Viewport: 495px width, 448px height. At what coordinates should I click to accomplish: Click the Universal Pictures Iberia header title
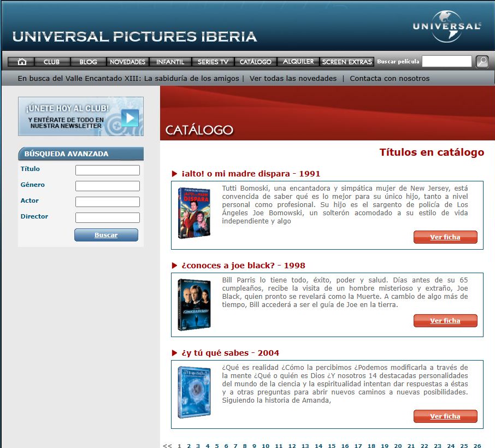click(x=134, y=37)
